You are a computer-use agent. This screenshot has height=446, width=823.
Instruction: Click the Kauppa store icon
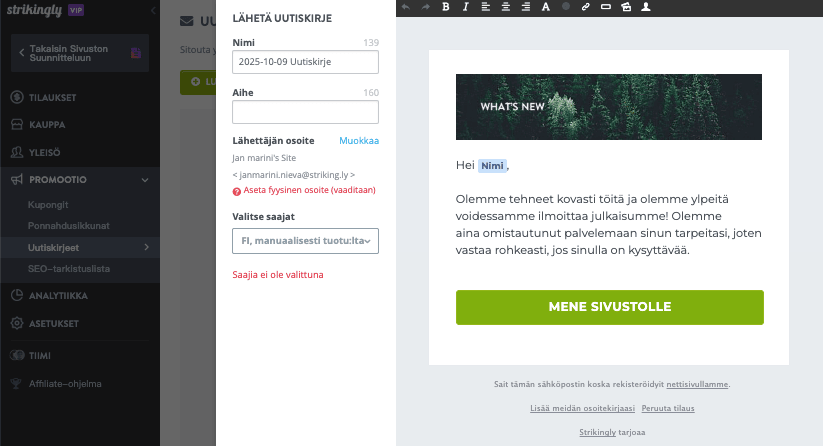click(x=17, y=124)
